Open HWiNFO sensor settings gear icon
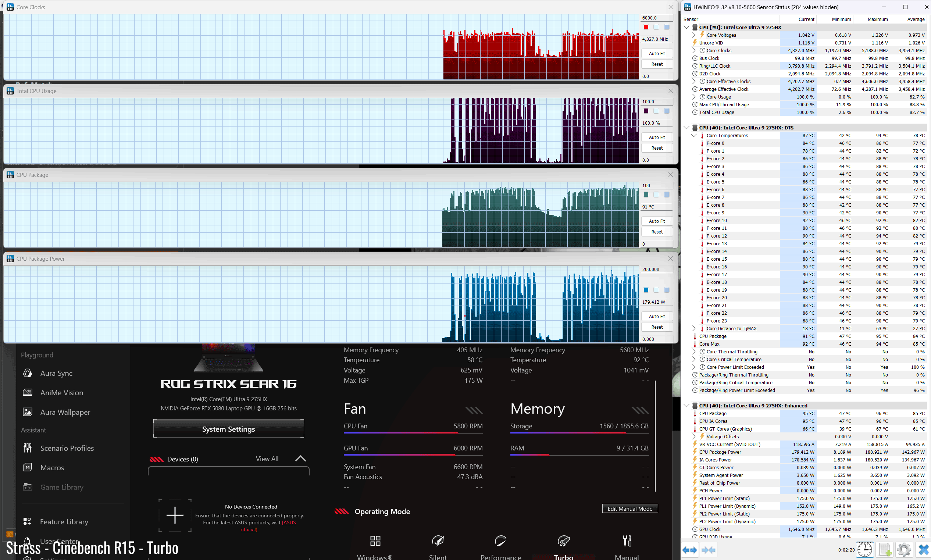Image resolution: width=931 pixels, height=560 pixels. click(x=904, y=549)
